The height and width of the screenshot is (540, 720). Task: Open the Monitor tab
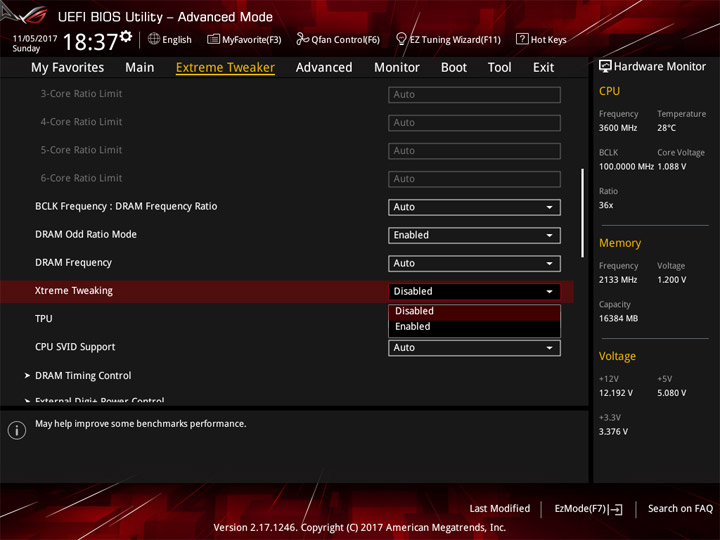397,68
